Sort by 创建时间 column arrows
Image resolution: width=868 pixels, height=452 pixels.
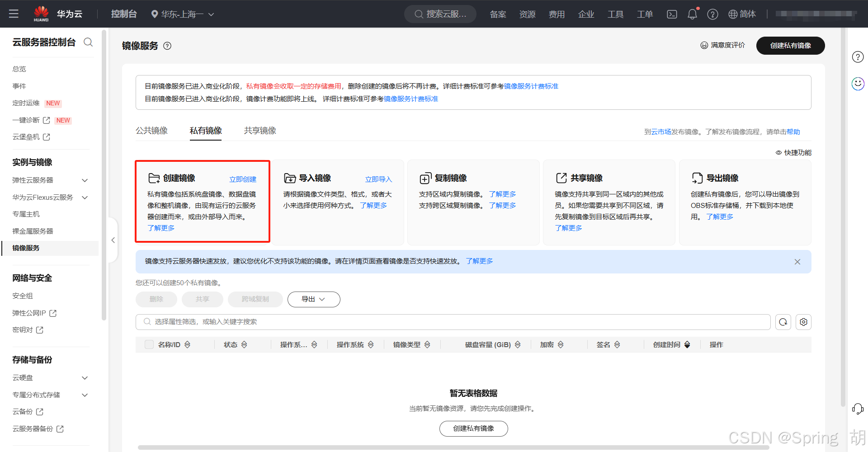[687, 344]
